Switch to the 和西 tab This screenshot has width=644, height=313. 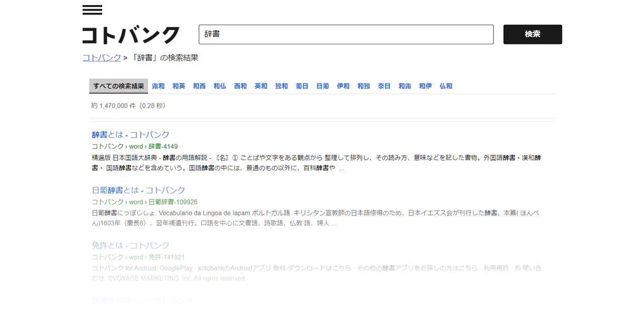coord(199,86)
